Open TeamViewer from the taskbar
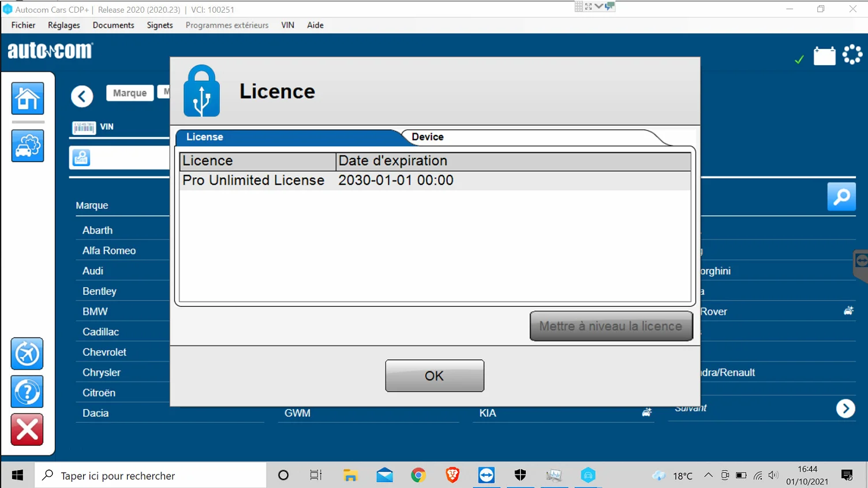This screenshot has height=488, width=868. (x=487, y=475)
